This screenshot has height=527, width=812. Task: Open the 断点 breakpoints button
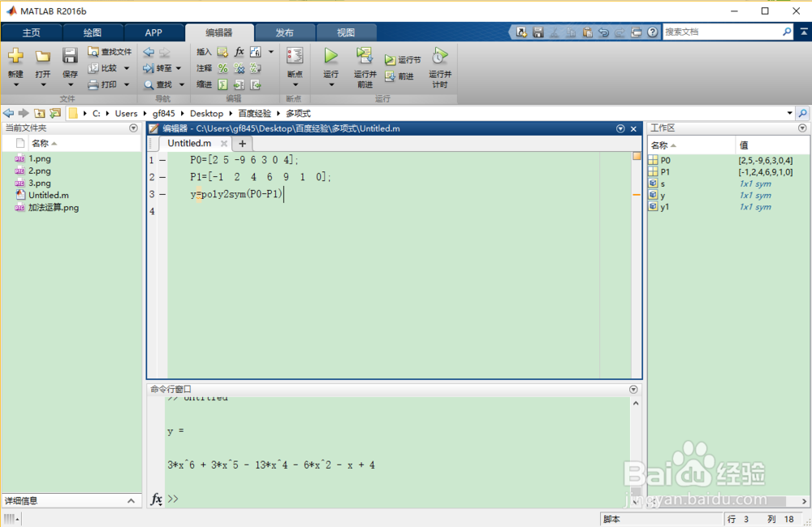295,56
